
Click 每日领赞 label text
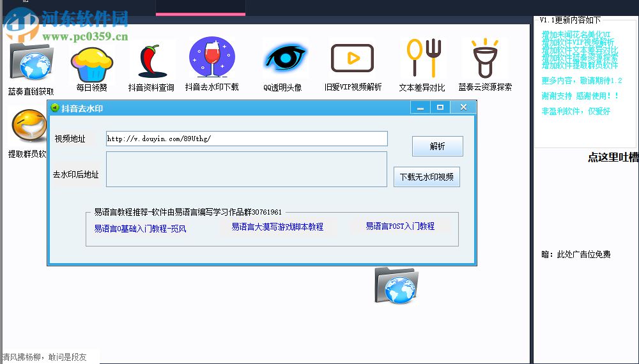tap(91, 87)
